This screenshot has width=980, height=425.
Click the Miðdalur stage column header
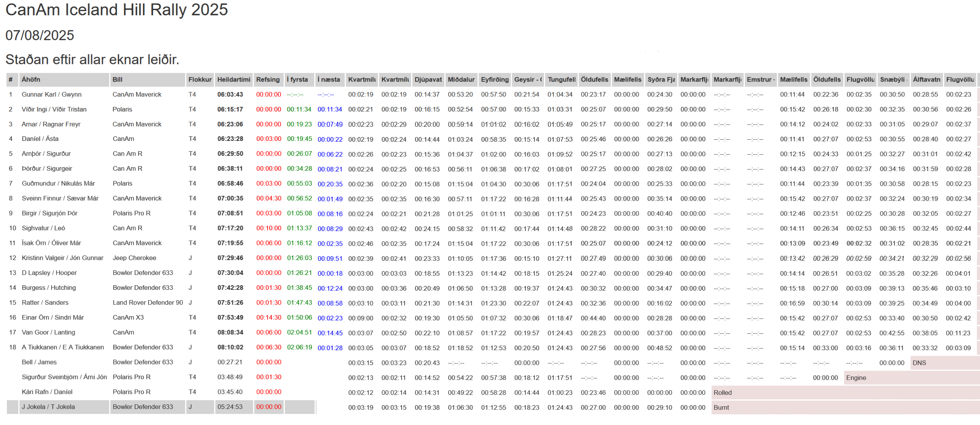point(461,80)
